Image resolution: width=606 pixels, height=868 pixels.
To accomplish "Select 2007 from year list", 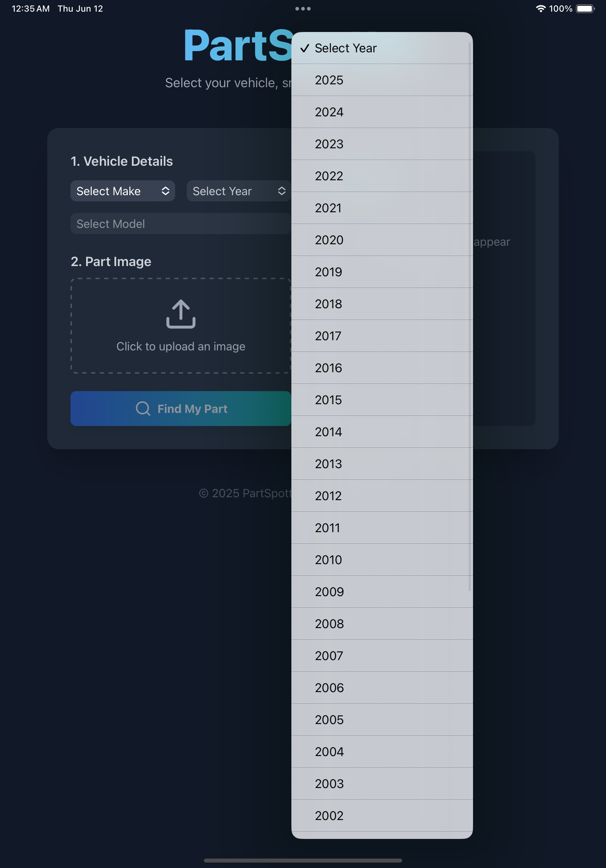I will pos(381,655).
